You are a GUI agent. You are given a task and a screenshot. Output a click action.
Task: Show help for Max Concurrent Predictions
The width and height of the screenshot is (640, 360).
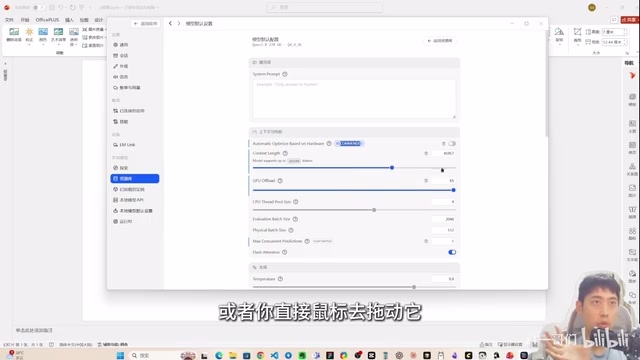tap(307, 241)
